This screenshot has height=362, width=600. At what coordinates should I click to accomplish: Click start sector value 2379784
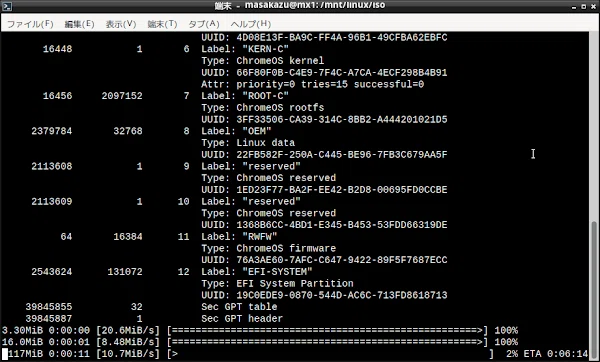(x=52, y=131)
